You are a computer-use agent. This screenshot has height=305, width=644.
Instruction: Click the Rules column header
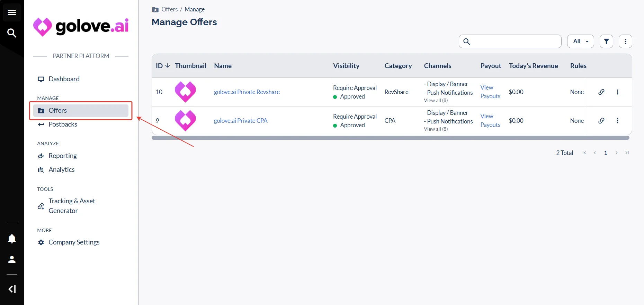tap(578, 66)
